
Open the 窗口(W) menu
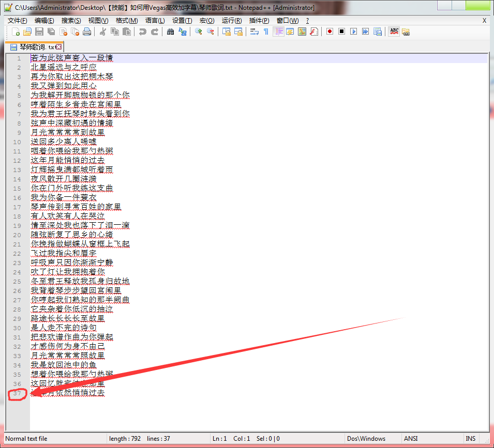click(x=287, y=21)
